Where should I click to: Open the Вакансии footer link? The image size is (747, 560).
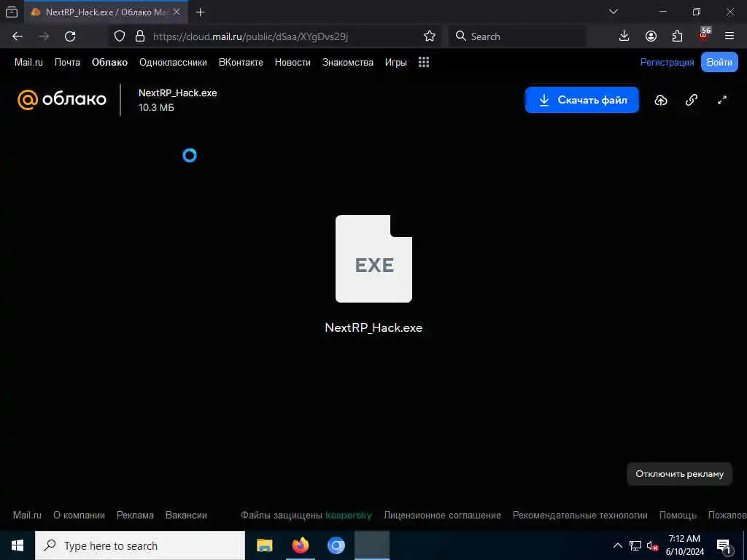[186, 516]
